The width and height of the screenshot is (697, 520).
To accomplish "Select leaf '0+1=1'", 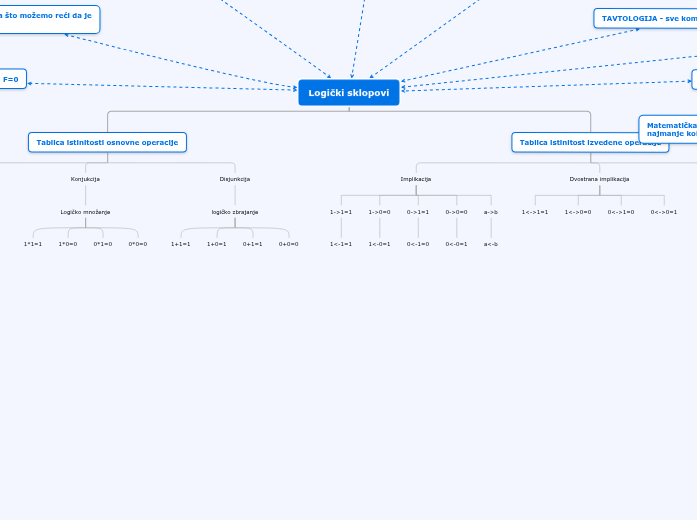I will point(252,244).
